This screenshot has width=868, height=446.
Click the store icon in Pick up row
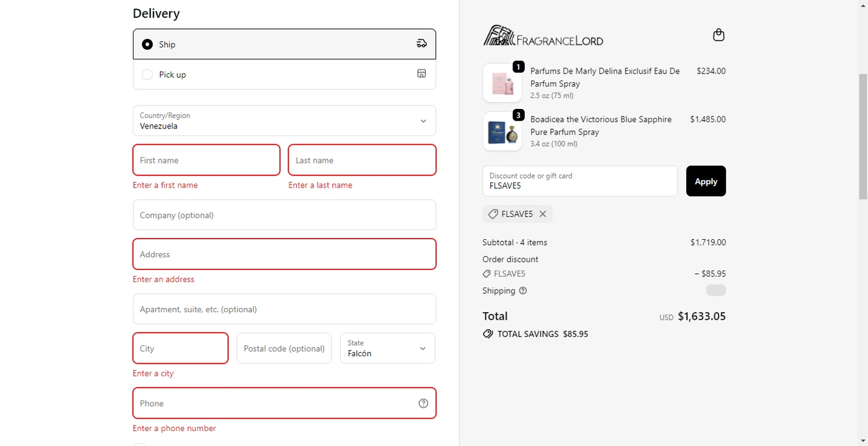tap(422, 74)
